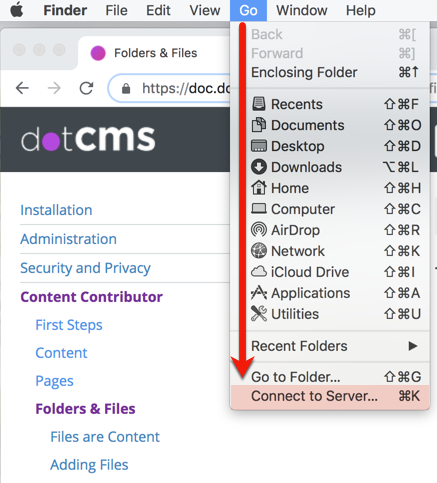Open the Installation docs link
Screen dimensions: 437x483
(56, 210)
